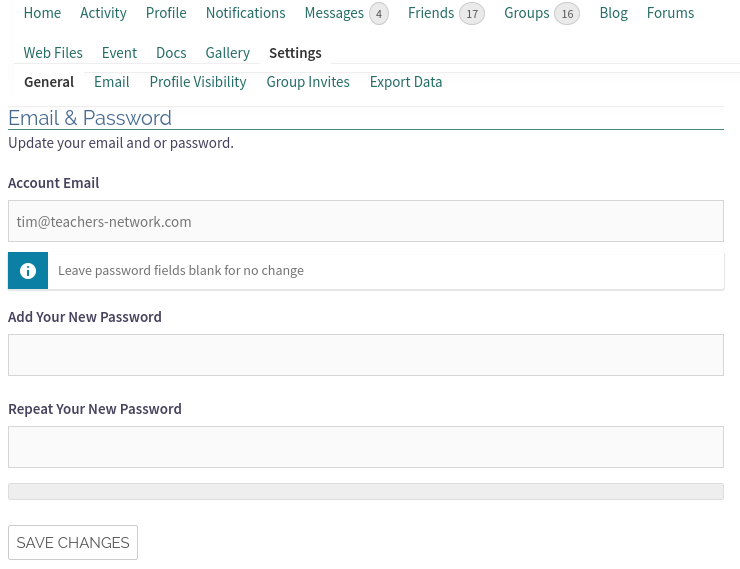Click the 'Account Email' label
Viewport: 740px width, 569px height.
(53, 183)
